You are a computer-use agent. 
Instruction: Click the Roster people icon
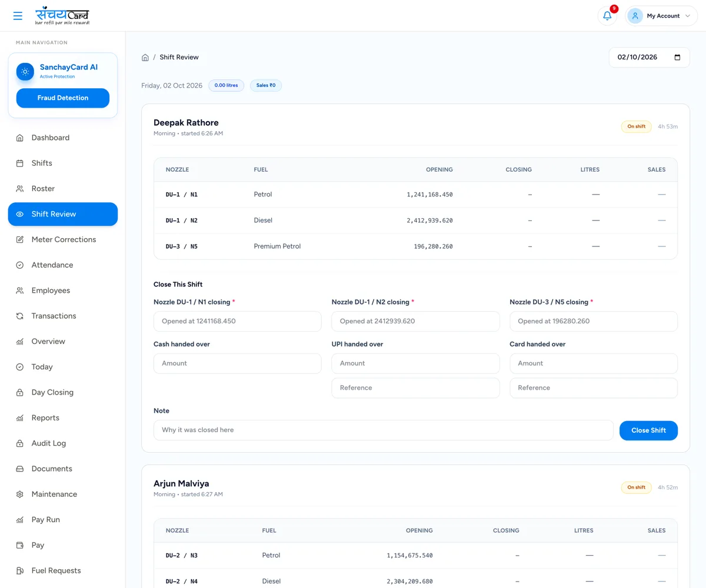20,189
